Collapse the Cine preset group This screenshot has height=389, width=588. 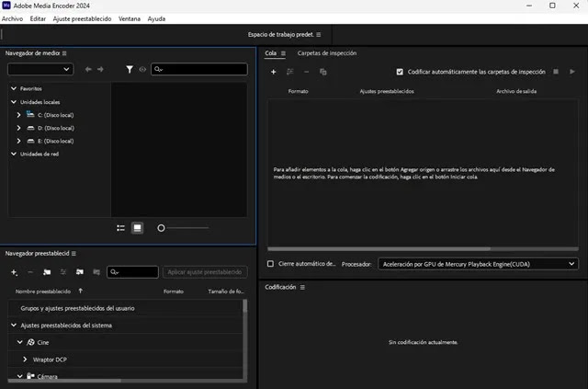[19, 342]
